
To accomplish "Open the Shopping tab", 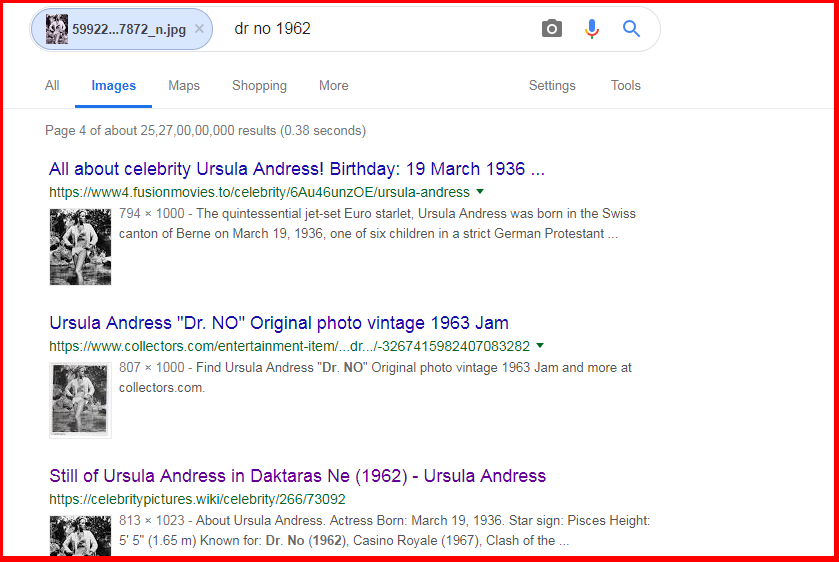I will (x=259, y=86).
